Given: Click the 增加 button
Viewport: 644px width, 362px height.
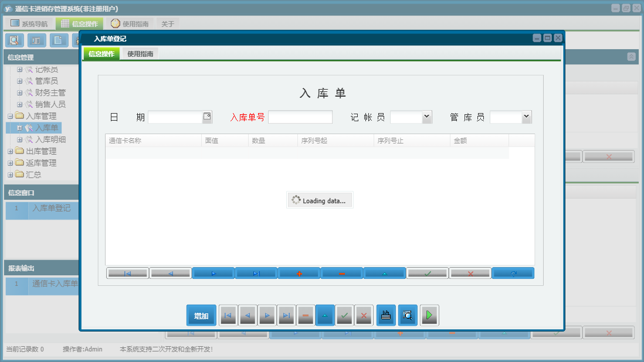Looking at the screenshot, I should point(201,315).
